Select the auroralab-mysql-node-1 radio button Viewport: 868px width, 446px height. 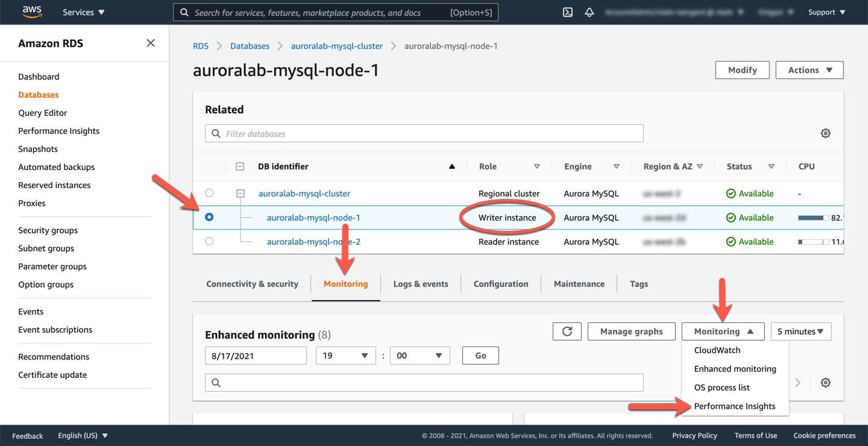pos(209,217)
